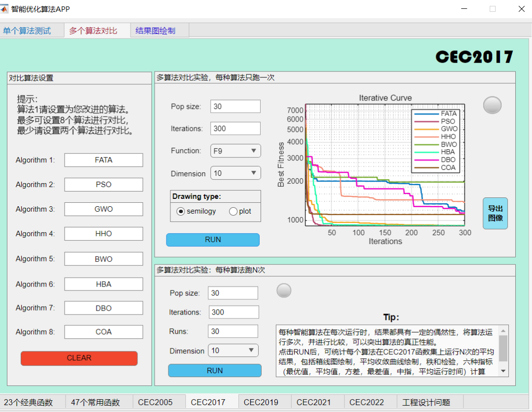Open the CEC2019 function set tab
The height and width of the screenshot is (412, 532).
click(261, 402)
